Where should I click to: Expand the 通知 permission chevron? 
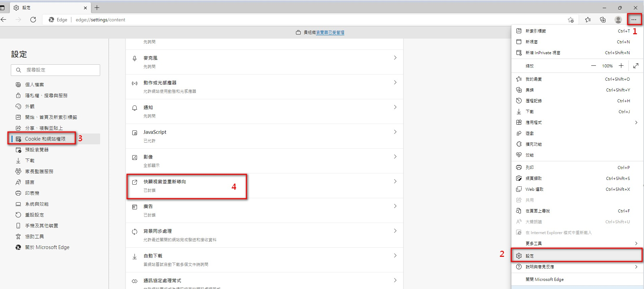395,107
